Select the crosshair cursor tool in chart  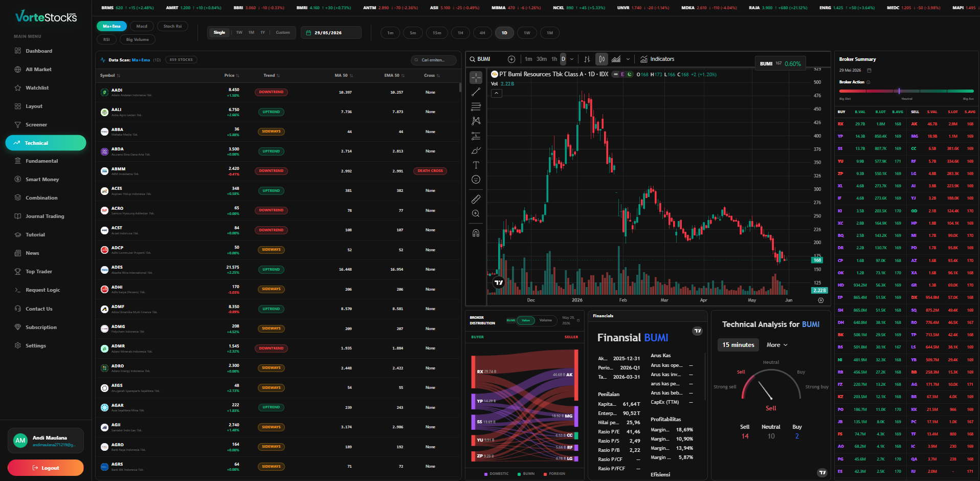coord(476,78)
